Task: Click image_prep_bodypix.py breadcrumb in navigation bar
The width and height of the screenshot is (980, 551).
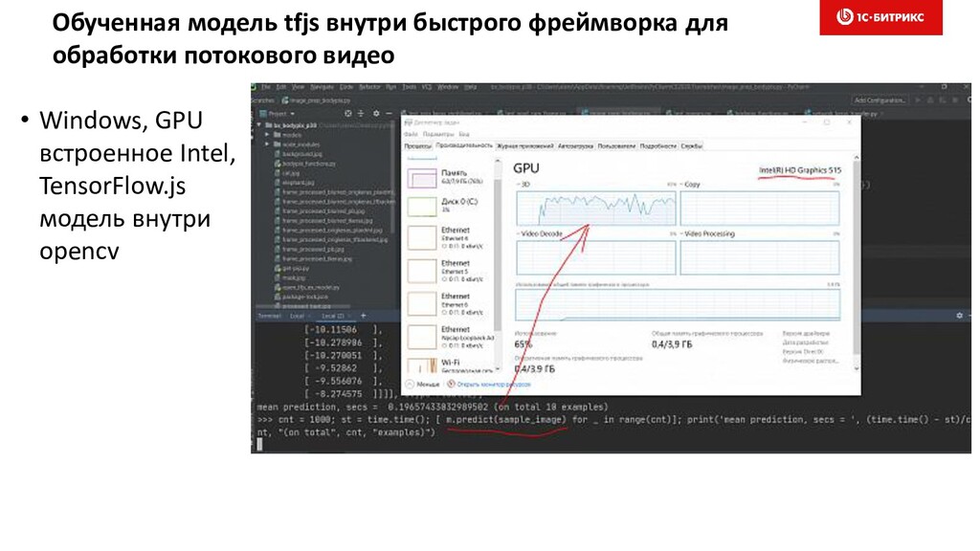Action: click(316, 99)
